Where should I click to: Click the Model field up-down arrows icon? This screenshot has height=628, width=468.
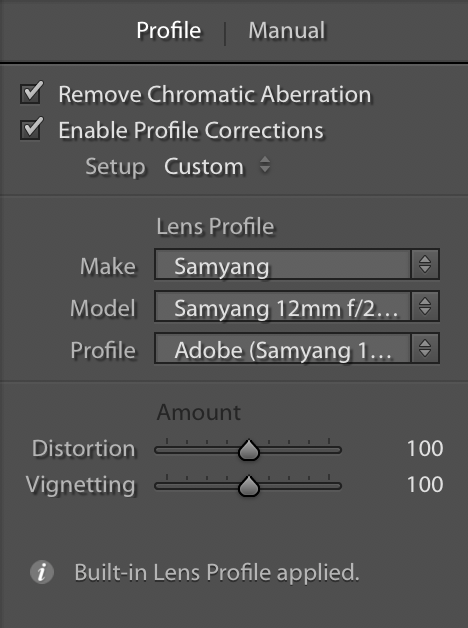pyautogui.click(x=425, y=306)
